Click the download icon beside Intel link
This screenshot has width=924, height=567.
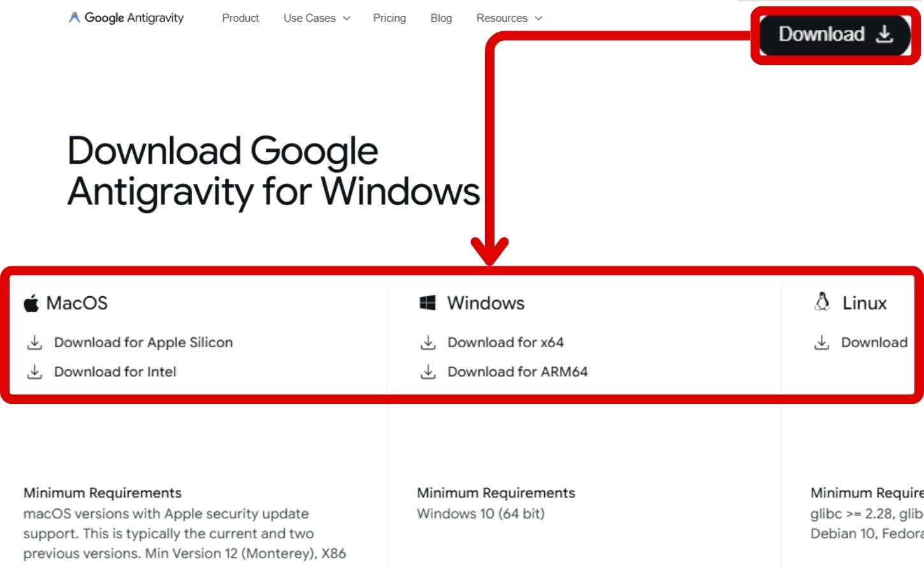click(34, 371)
